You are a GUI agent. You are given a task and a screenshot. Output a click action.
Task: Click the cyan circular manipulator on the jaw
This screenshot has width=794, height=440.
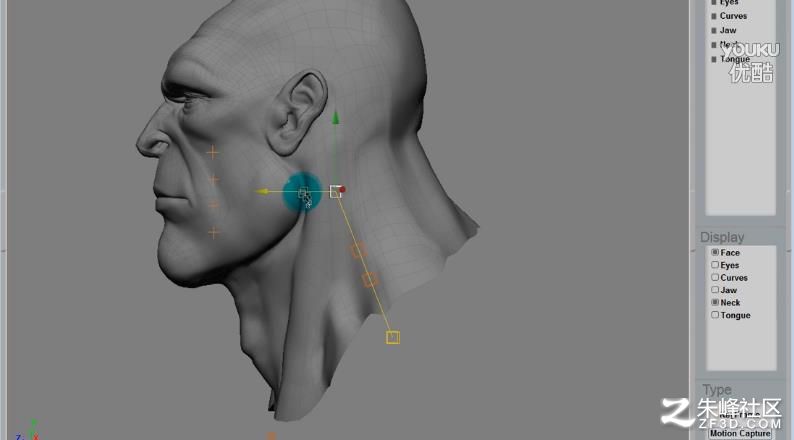click(302, 192)
